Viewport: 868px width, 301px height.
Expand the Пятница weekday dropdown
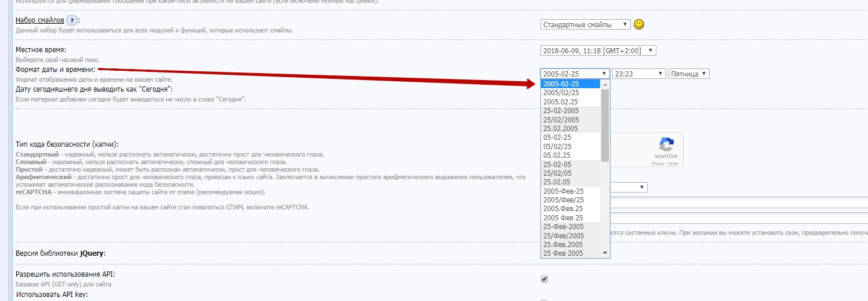tap(689, 74)
